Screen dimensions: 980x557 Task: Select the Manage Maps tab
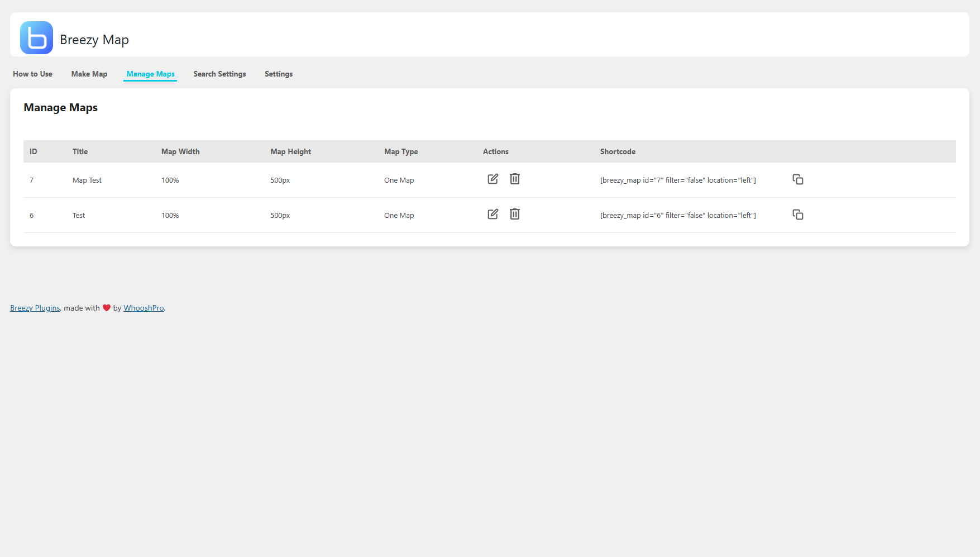click(150, 74)
